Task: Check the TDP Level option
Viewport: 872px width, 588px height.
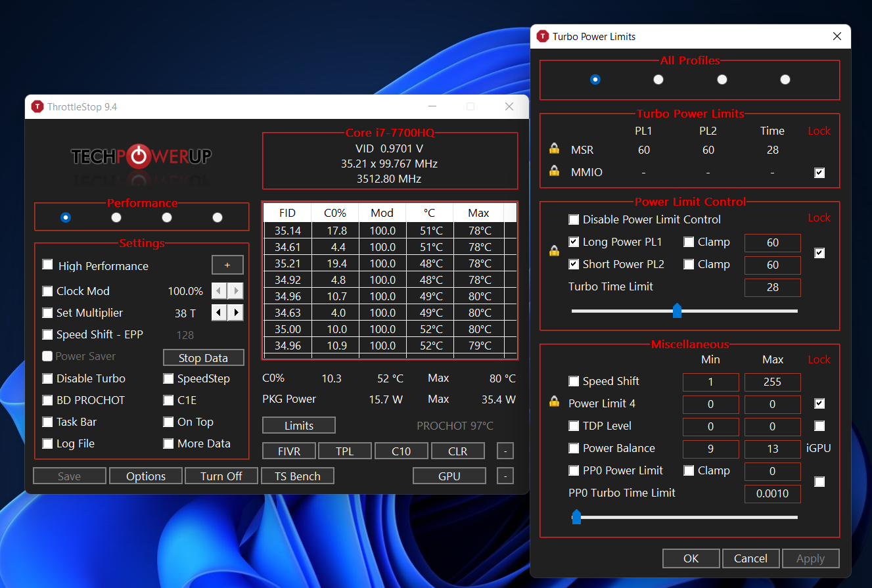Action: click(574, 426)
